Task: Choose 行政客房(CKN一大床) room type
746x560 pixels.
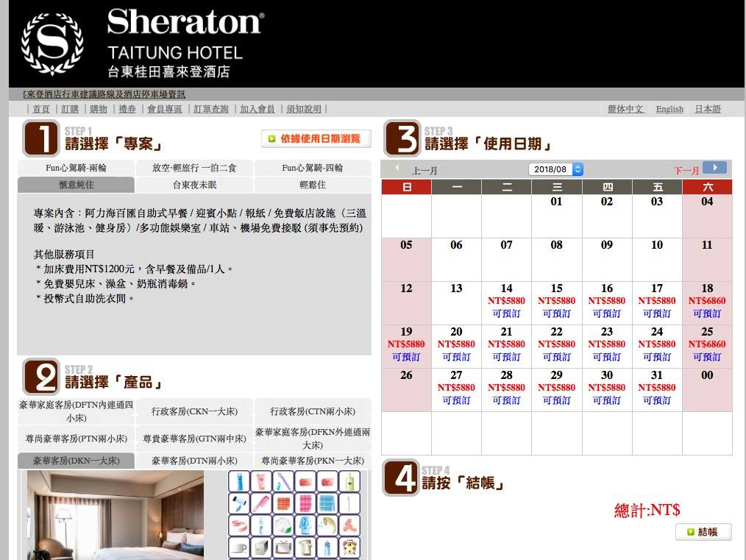Action: 194,411
